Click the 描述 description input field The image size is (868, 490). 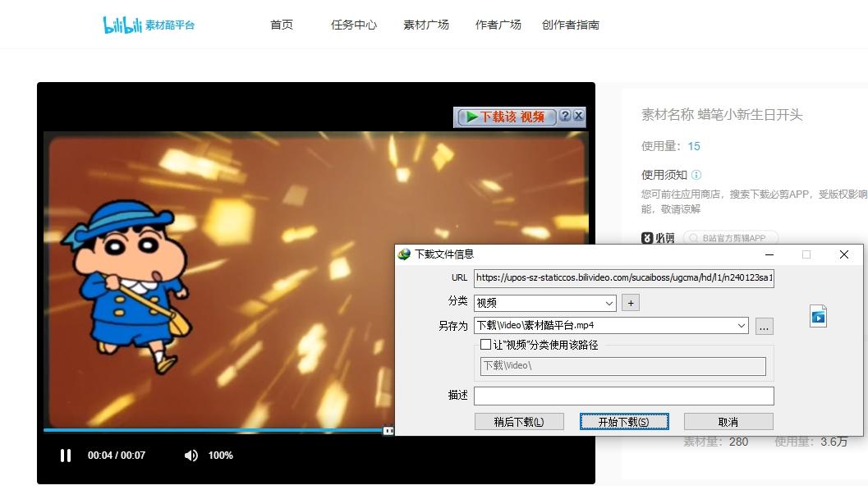[624, 396]
